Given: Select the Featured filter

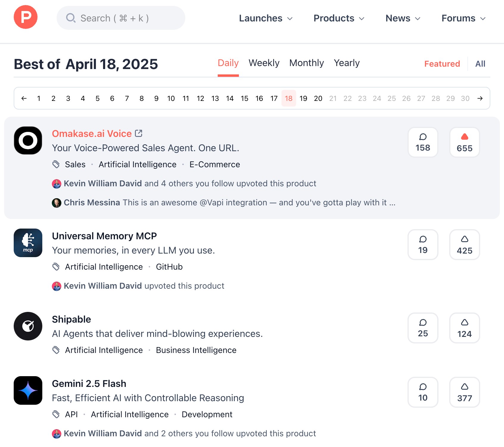Looking at the screenshot, I should tap(442, 64).
